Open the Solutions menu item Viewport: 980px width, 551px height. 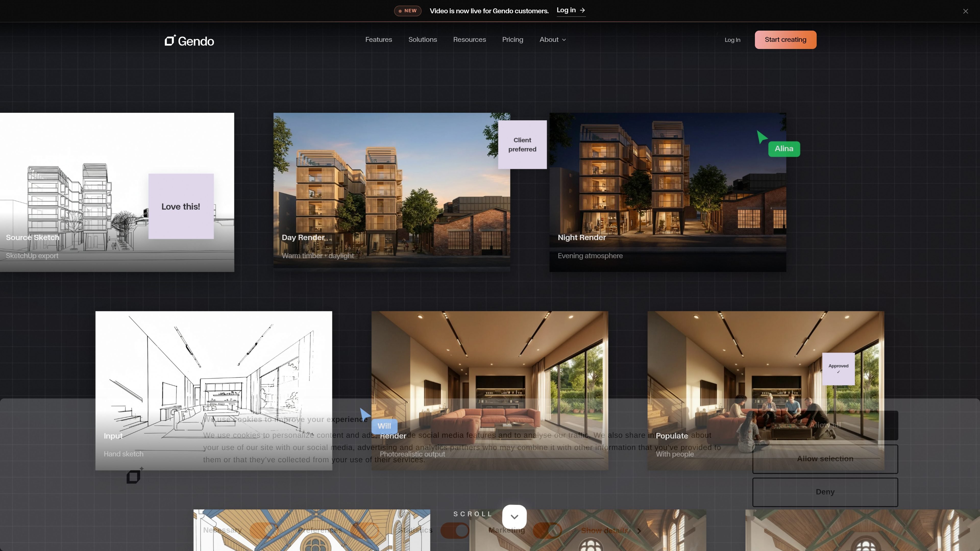click(x=423, y=40)
